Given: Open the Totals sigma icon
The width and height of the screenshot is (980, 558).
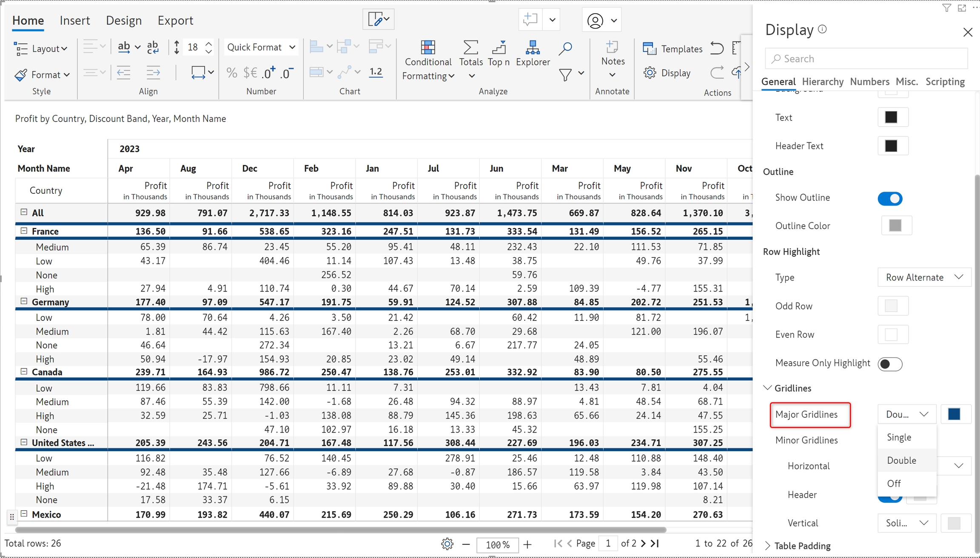Looking at the screenshot, I should pos(470,48).
